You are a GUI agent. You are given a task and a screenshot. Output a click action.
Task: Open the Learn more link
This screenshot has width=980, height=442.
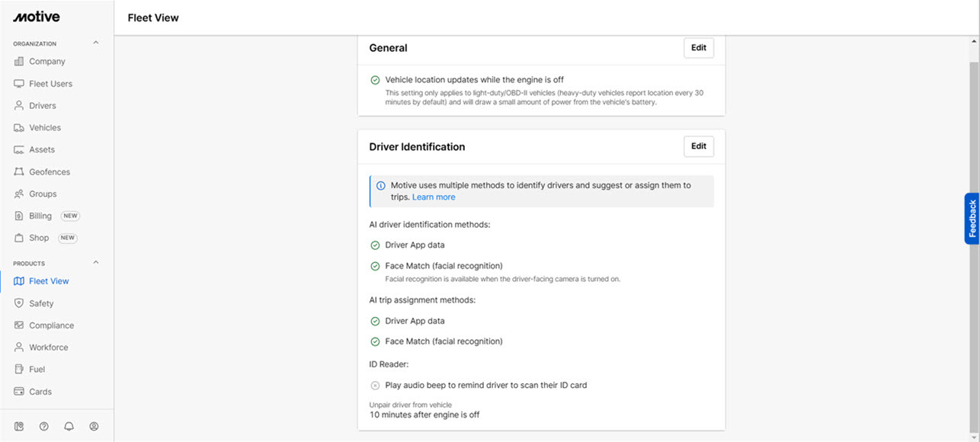(x=434, y=197)
